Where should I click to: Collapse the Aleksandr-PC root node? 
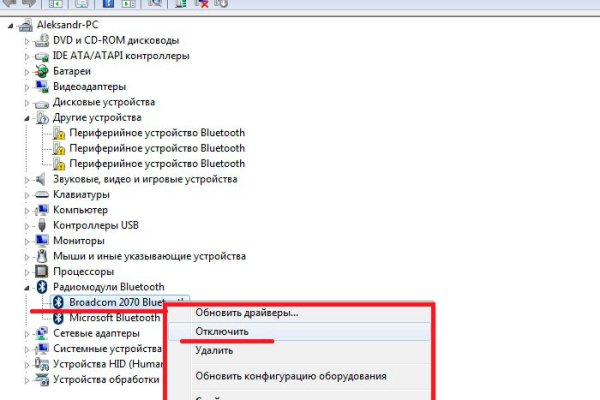pos(12,25)
